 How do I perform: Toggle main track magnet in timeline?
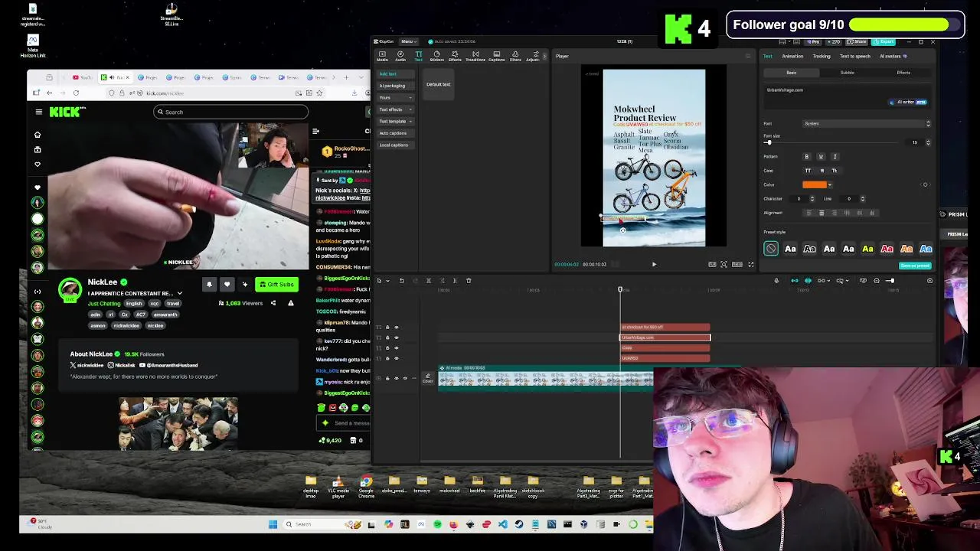[795, 281]
